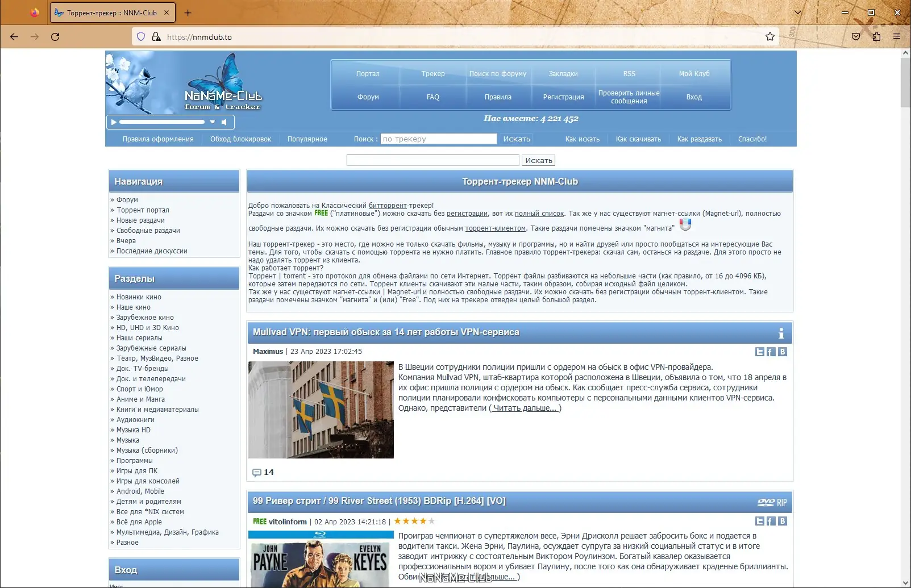911x588 pixels.
Task: Open the Firefox application hamburger menu
Action: 897,37
